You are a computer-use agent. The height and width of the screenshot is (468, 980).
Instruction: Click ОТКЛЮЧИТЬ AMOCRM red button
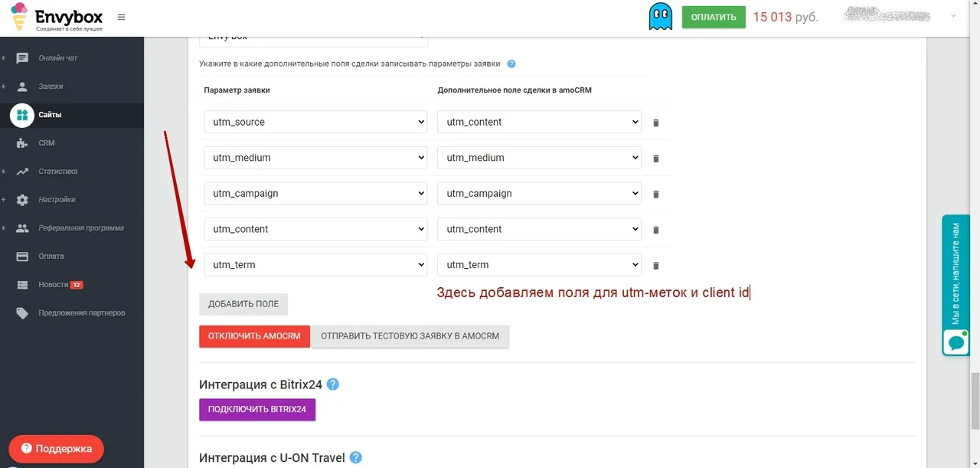point(254,336)
